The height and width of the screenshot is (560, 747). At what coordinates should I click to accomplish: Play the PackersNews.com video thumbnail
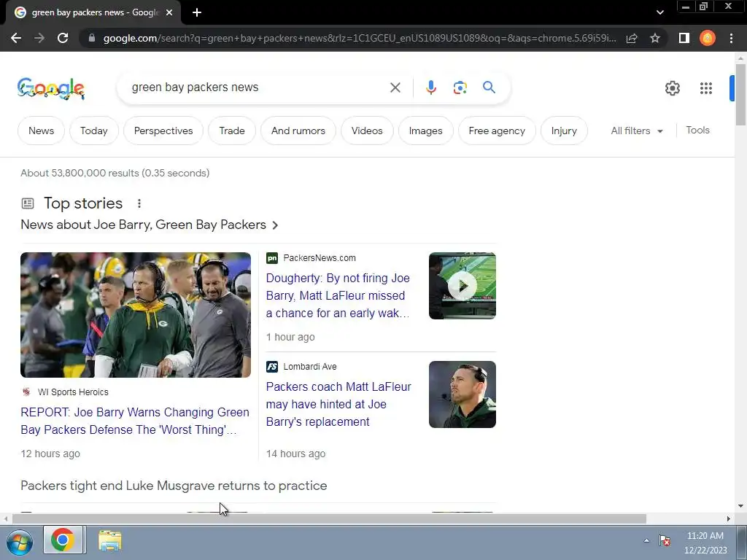(x=462, y=286)
